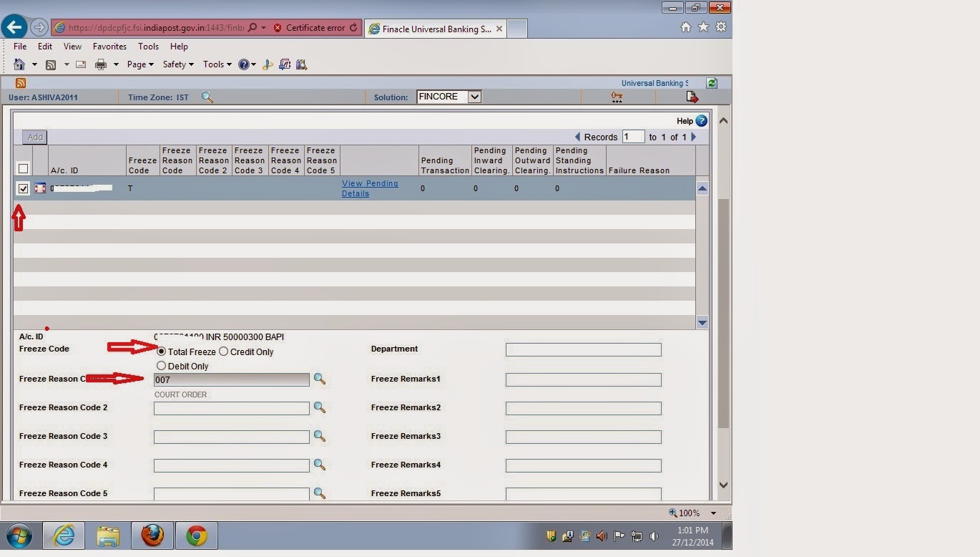Refresh the Finacle session with green refresh icon
The width and height of the screenshot is (980, 557).
point(711,83)
